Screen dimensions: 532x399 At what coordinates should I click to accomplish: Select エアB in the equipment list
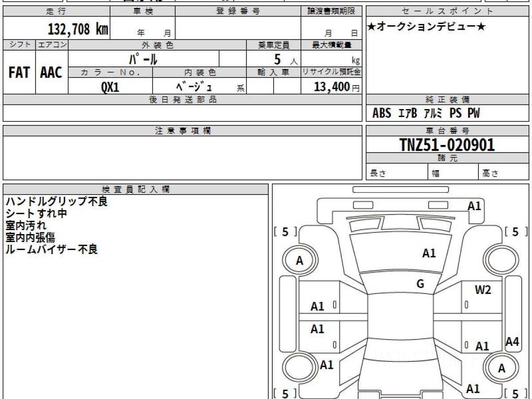click(408, 113)
